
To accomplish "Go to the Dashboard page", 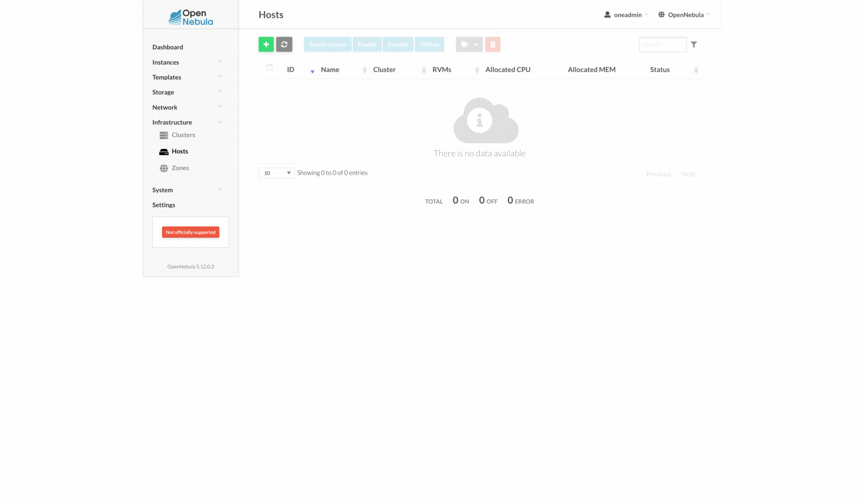I will tap(167, 47).
